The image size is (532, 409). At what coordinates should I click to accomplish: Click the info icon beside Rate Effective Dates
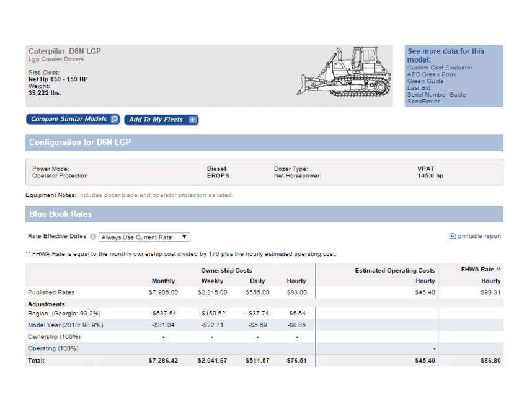pyautogui.click(x=93, y=237)
